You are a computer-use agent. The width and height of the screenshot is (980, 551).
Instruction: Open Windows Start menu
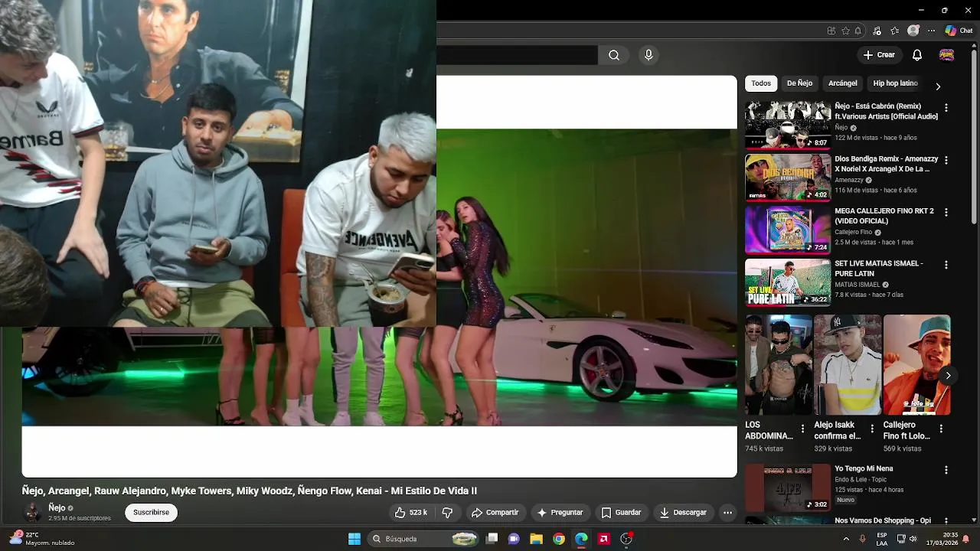pos(354,539)
